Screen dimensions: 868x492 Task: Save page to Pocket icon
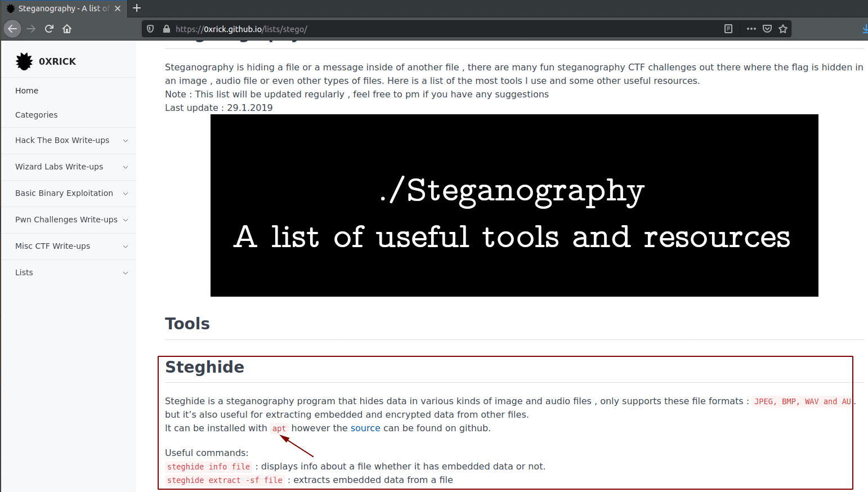coord(767,29)
